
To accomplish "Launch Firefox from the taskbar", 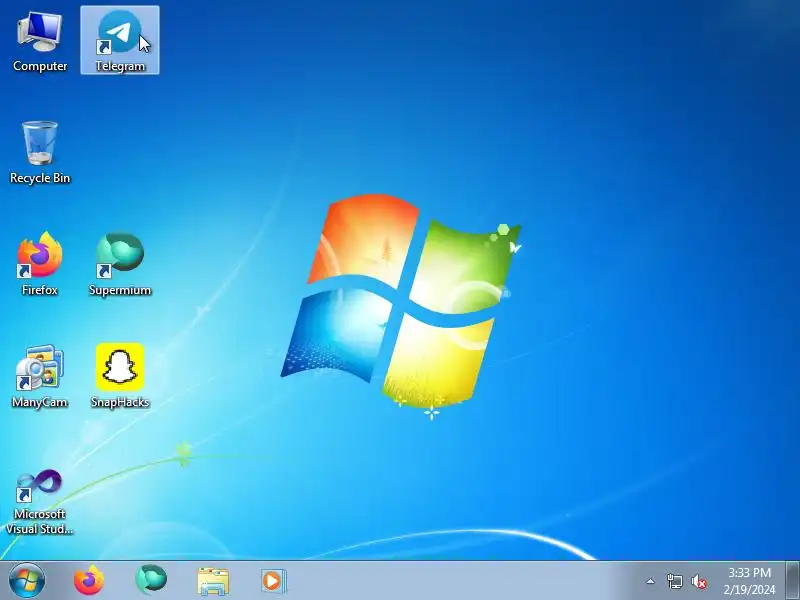I will pyautogui.click(x=89, y=581).
